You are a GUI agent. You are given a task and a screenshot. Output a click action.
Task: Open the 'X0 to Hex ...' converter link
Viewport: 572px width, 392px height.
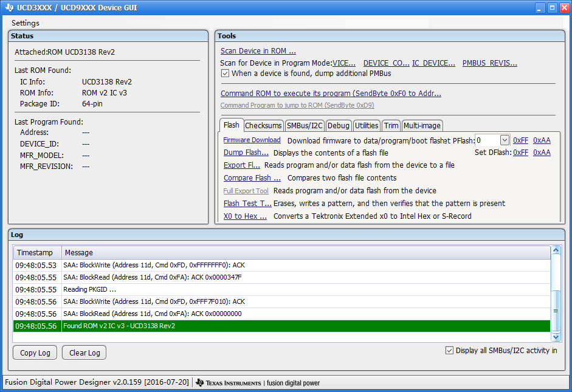[x=245, y=216]
